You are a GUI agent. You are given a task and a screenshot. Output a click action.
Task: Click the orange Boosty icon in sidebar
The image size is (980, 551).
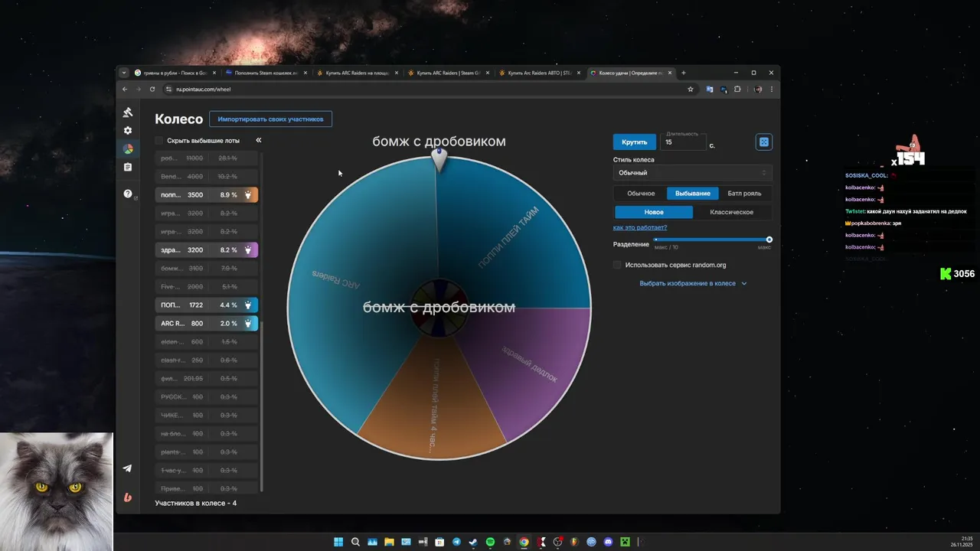point(127,497)
